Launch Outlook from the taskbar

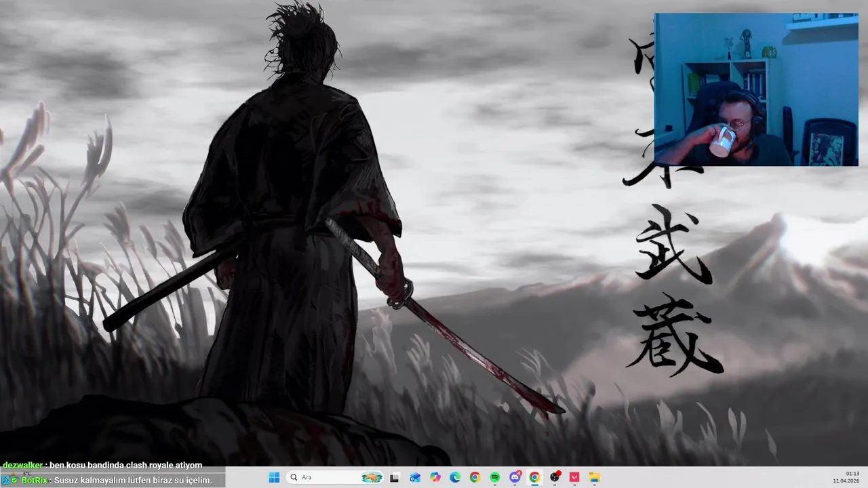(415, 477)
